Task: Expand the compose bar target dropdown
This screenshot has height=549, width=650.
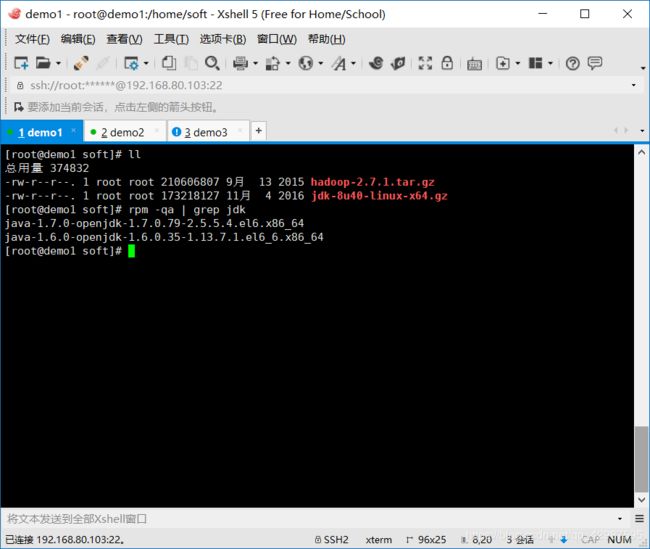Action: 620,519
